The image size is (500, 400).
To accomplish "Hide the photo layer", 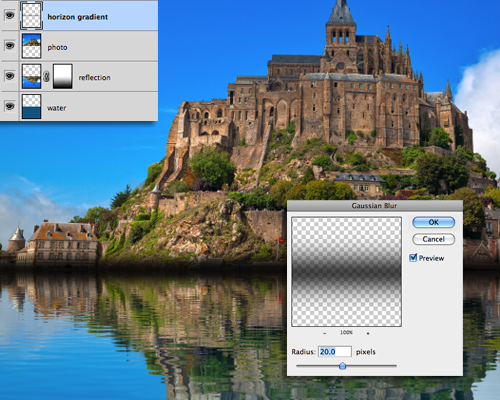I will coord(10,45).
